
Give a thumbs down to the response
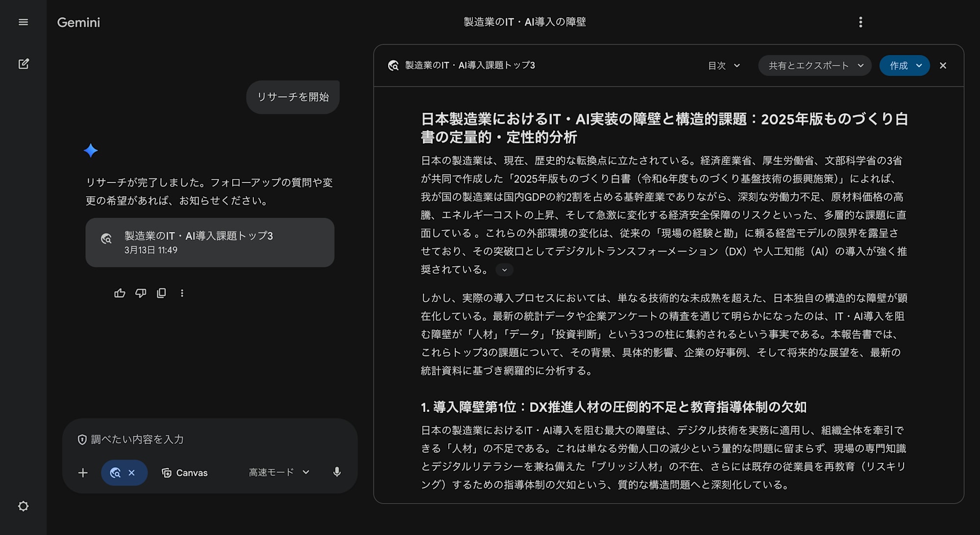(141, 293)
